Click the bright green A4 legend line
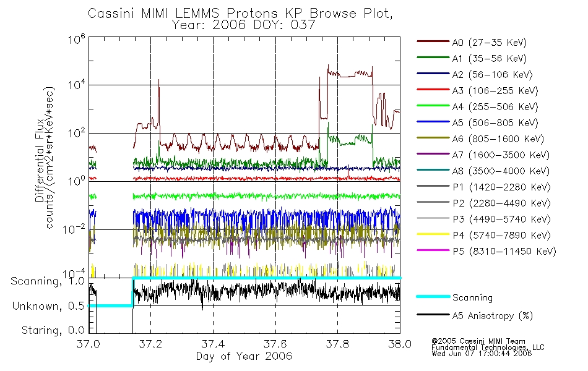The image size is (588, 371). (433, 106)
